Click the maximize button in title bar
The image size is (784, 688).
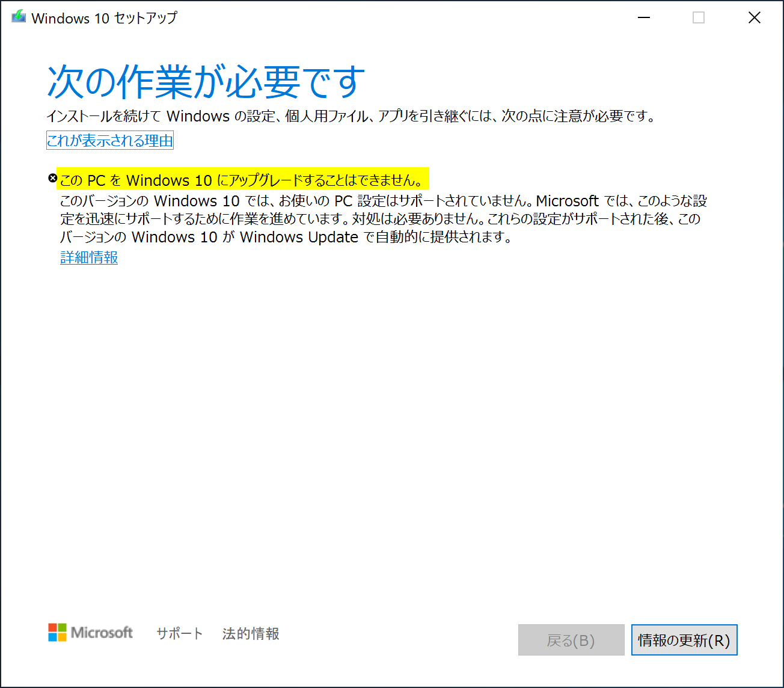tap(699, 17)
